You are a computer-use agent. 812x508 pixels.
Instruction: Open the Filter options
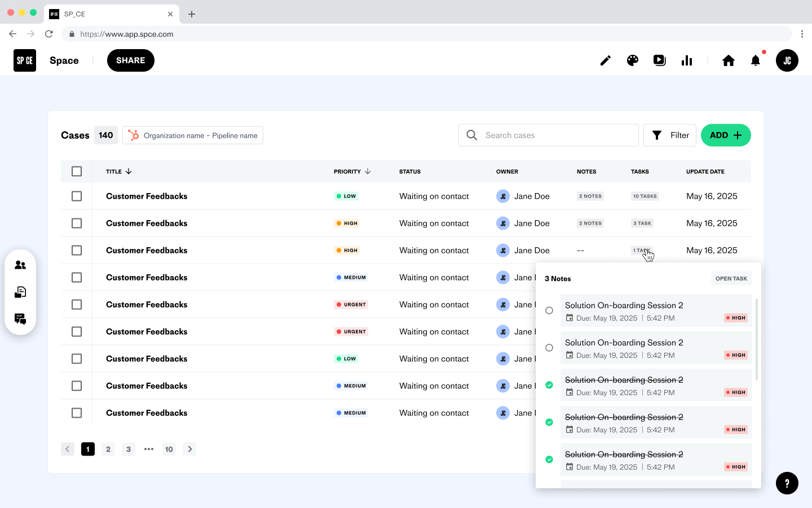tap(670, 135)
